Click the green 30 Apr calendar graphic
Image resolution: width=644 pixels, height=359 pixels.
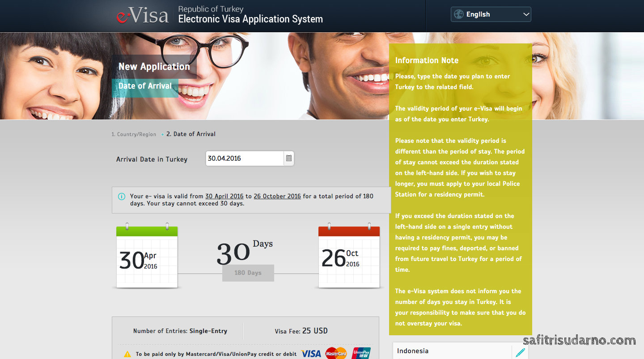[x=147, y=257]
